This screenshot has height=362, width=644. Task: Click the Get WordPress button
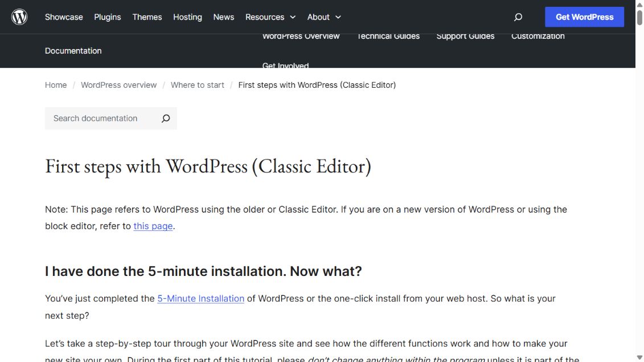pos(584,17)
